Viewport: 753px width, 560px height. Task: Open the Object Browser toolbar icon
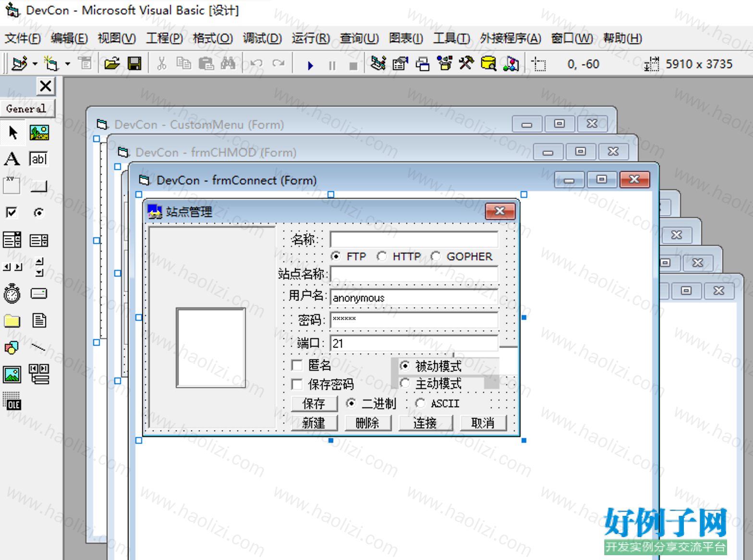(x=445, y=63)
